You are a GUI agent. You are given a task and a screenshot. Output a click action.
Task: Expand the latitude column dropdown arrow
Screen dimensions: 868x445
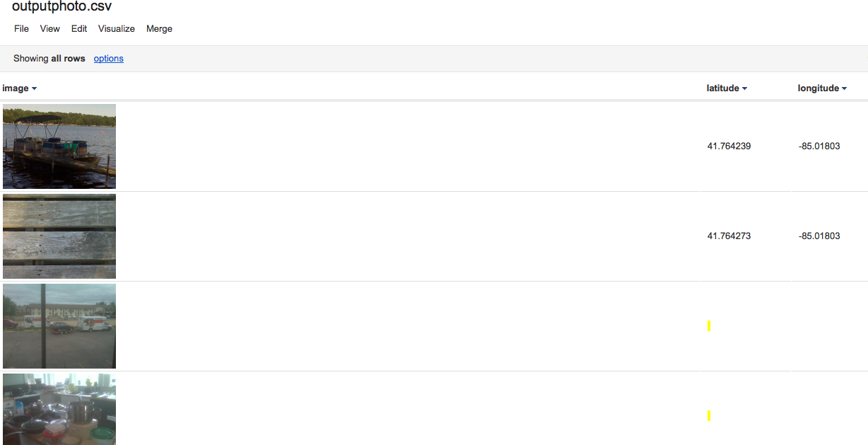click(x=744, y=88)
